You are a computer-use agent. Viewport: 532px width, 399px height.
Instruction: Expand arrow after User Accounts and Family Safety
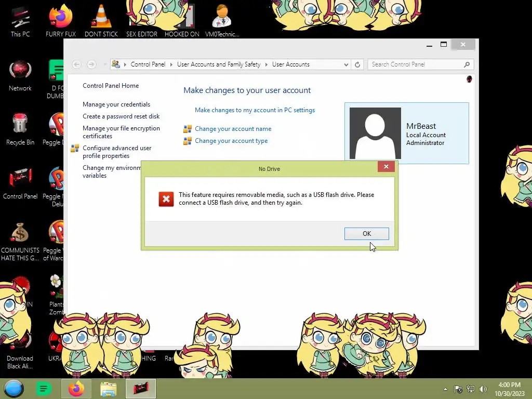(267, 64)
